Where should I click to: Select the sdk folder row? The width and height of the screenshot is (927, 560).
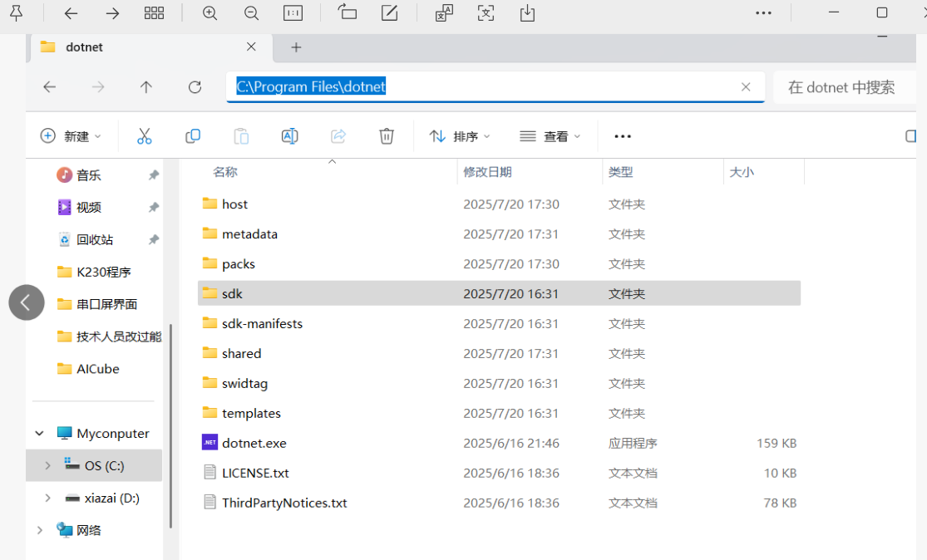pos(499,293)
